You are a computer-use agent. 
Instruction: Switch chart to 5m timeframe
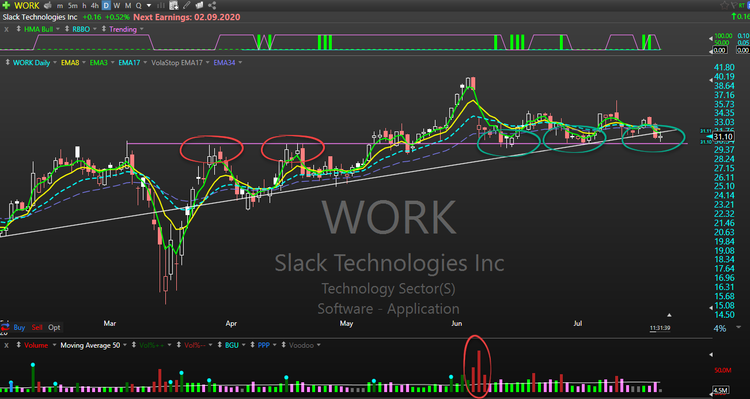pyautogui.click(x=72, y=6)
